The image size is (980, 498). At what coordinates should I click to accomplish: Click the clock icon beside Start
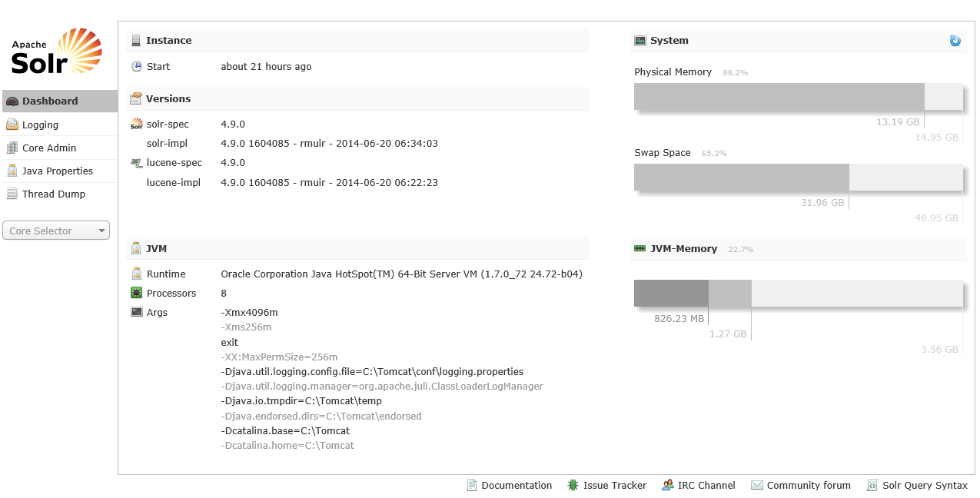(137, 66)
